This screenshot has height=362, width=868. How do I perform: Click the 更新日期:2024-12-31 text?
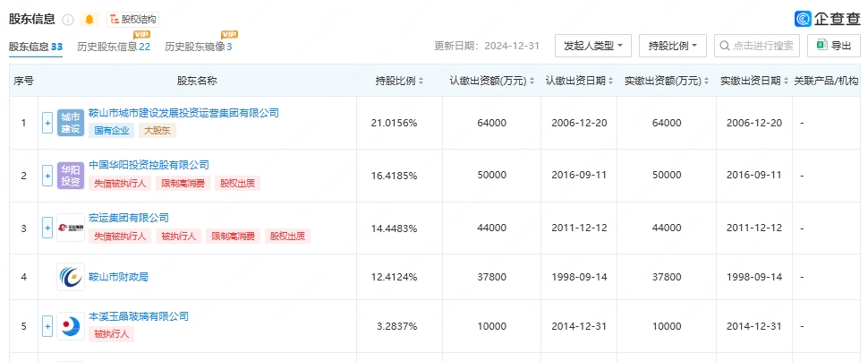(487, 46)
